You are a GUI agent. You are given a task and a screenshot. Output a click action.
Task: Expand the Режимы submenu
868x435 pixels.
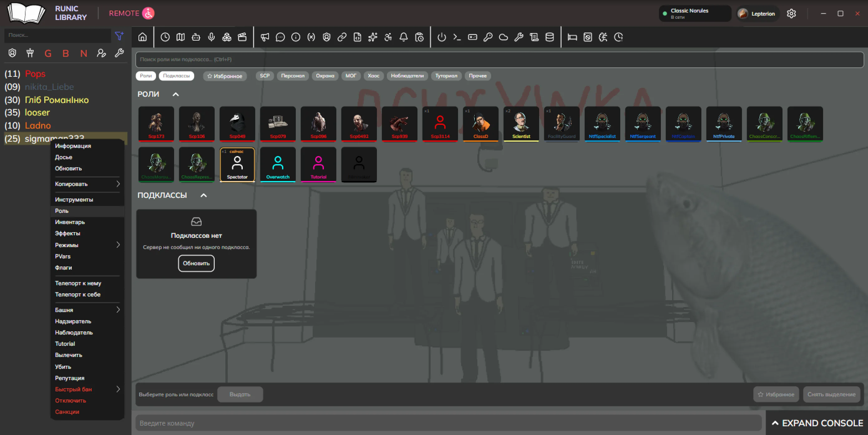pyautogui.click(x=87, y=245)
